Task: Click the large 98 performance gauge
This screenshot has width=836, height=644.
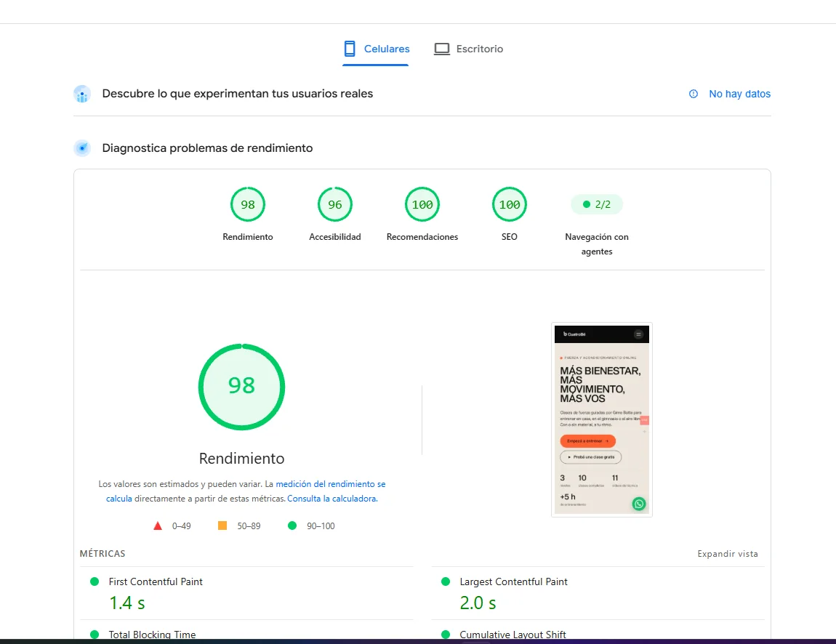Action: 241,387
